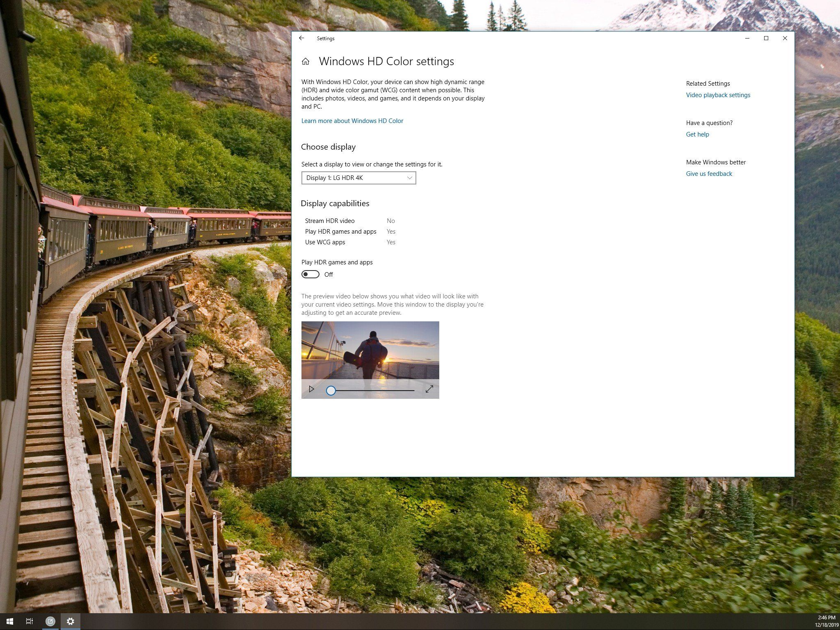This screenshot has height=630, width=840.
Task: Click the Choose display heading
Action: [328, 147]
